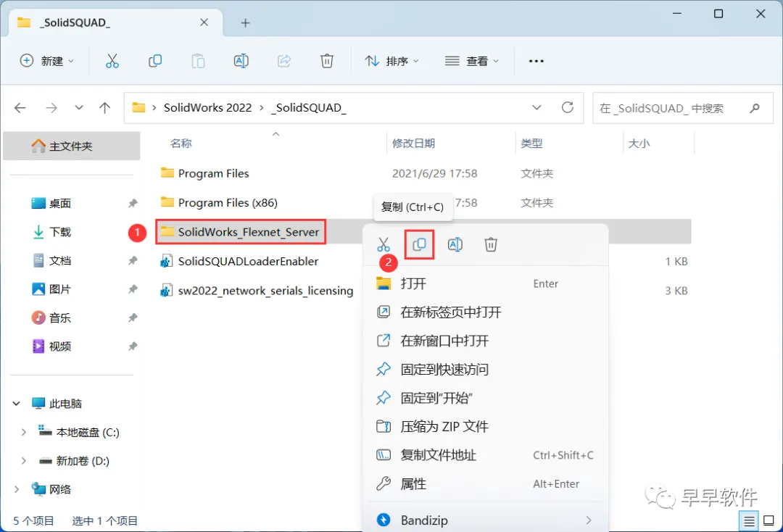The image size is (783, 532).
Task: Go up one folder with the up arrow
Action: point(105,107)
